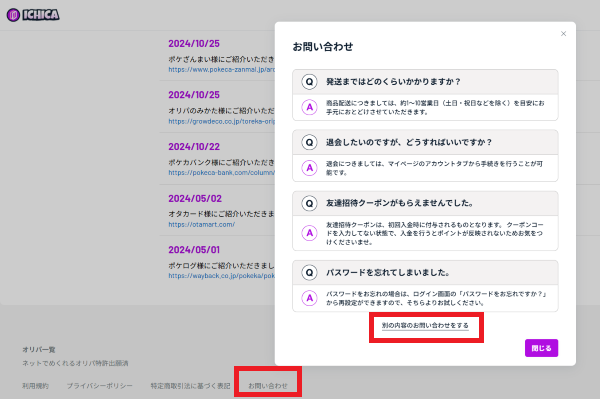Screen dimensions: 600x399
Task: Click the ポケログ様 news text
Action: 222,265
